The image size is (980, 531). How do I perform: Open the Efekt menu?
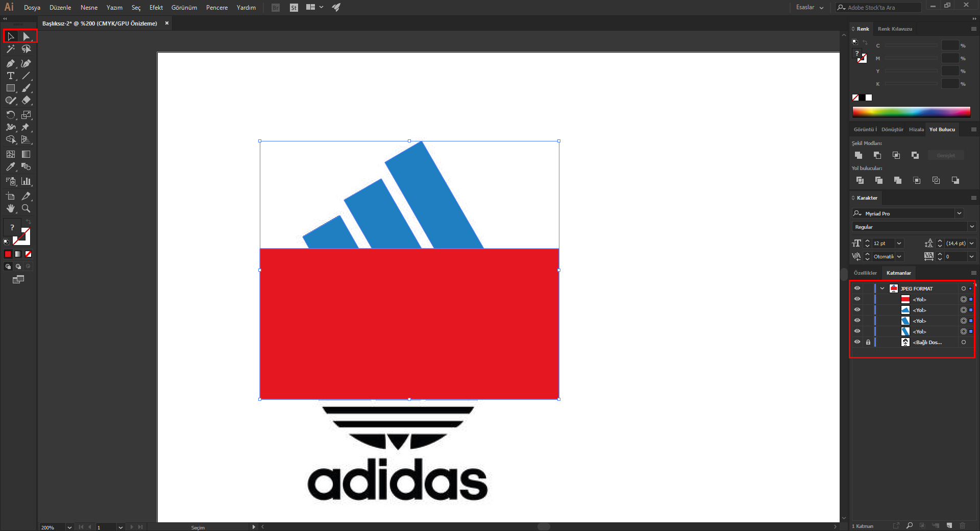[156, 8]
